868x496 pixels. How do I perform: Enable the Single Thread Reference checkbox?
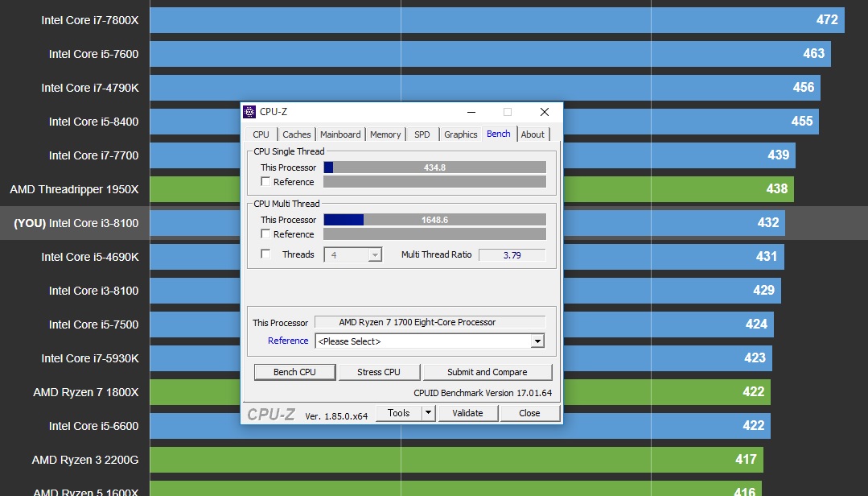click(265, 182)
